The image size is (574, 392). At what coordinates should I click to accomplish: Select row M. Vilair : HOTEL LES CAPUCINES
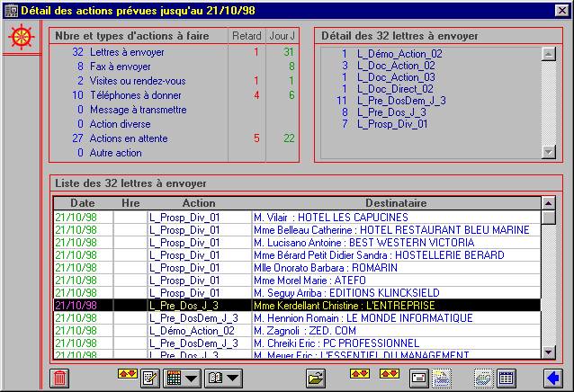click(297, 218)
